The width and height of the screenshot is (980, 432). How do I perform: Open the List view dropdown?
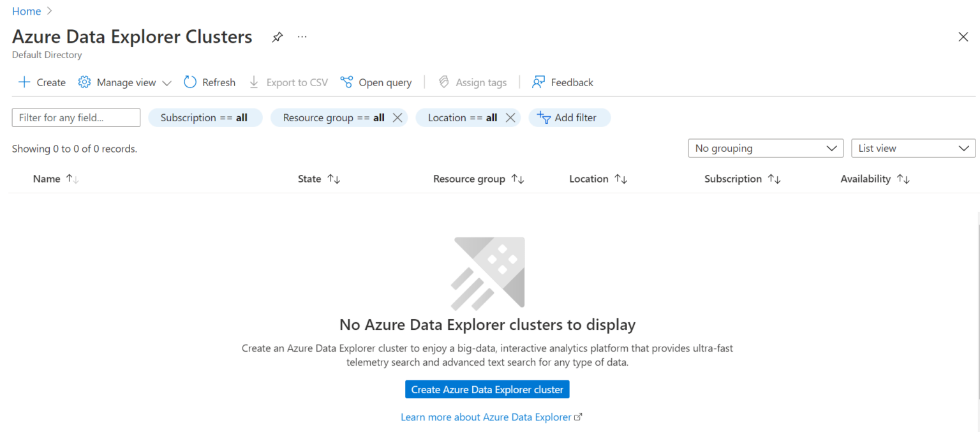click(x=912, y=148)
